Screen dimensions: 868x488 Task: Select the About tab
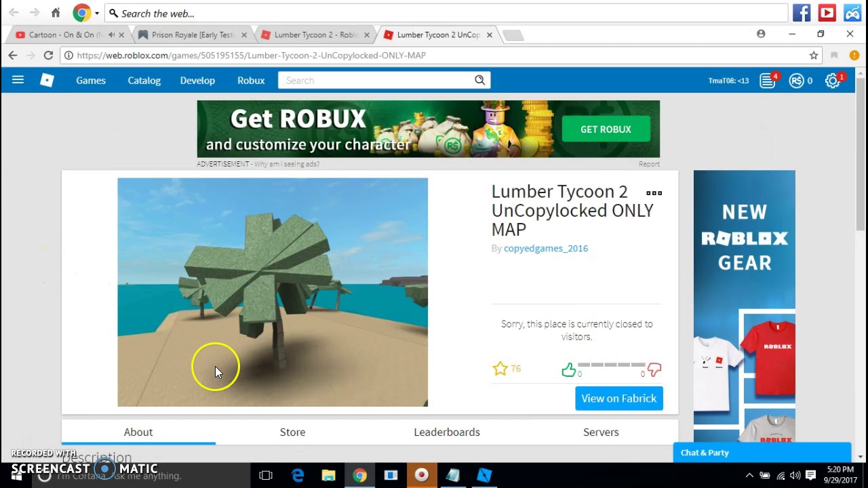click(x=138, y=432)
